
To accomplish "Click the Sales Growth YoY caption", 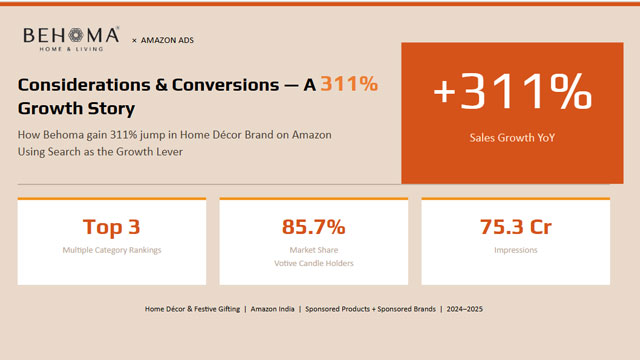I will [512, 138].
